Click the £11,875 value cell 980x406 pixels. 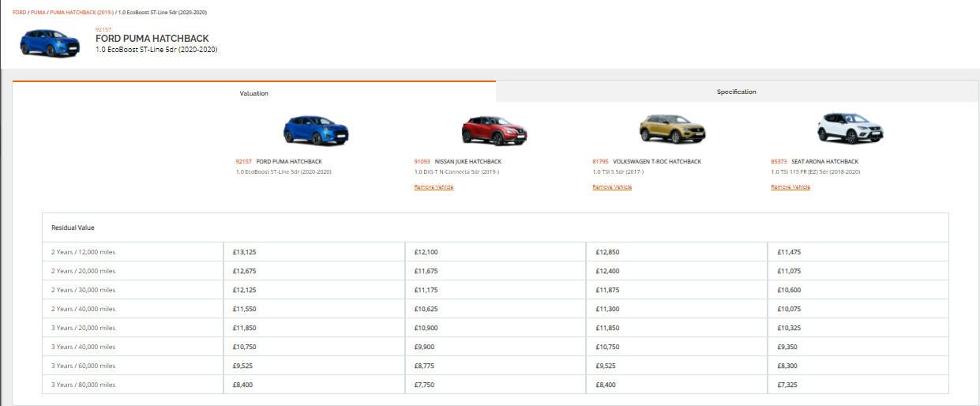click(x=677, y=290)
